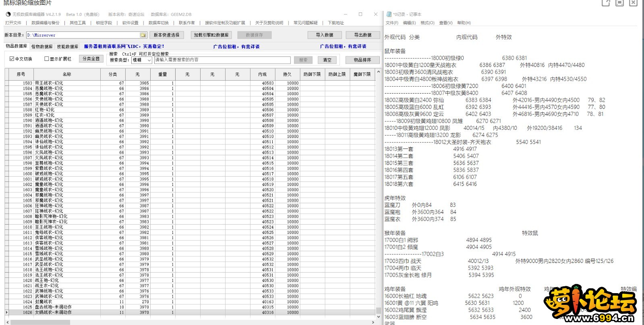Click the 加载引擎M2数据库 button

(x=211, y=35)
